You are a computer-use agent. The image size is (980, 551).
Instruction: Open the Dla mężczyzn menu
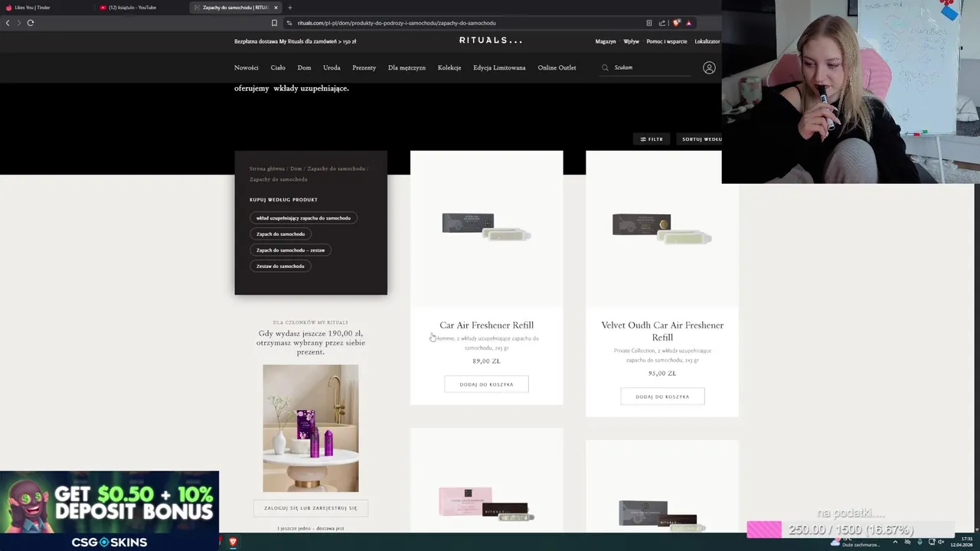(x=407, y=67)
